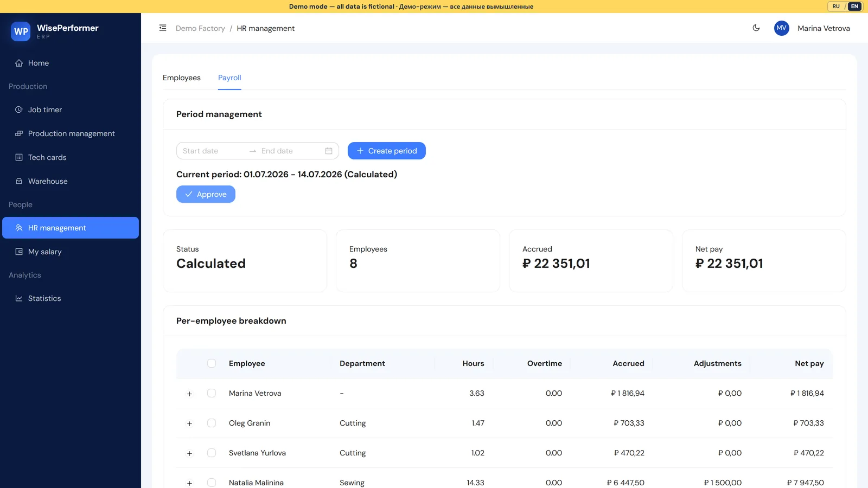Click the Accrued total ₽ 22 351,01 card
The width and height of the screenshot is (868, 488).
coord(591,261)
